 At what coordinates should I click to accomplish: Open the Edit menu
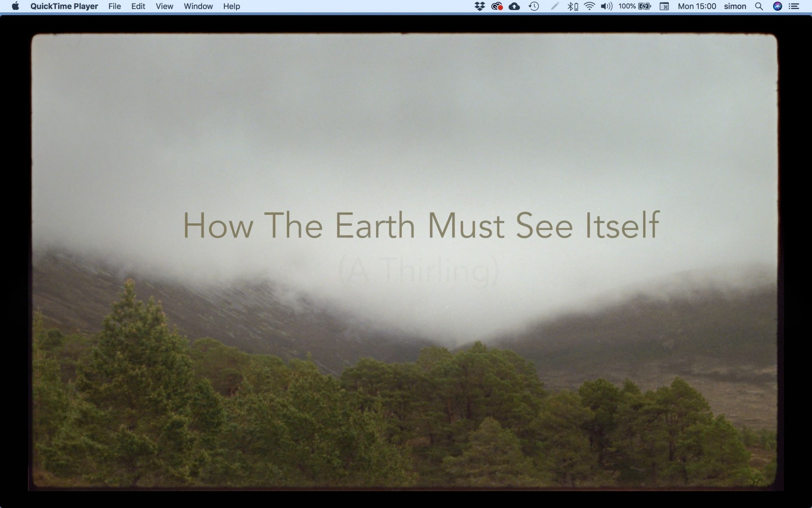coord(138,6)
